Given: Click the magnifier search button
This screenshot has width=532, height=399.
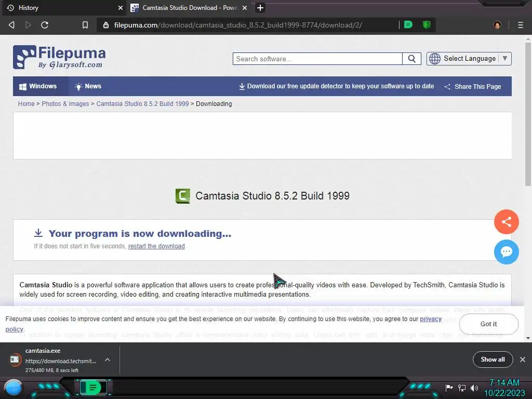Looking at the screenshot, I should [x=411, y=59].
